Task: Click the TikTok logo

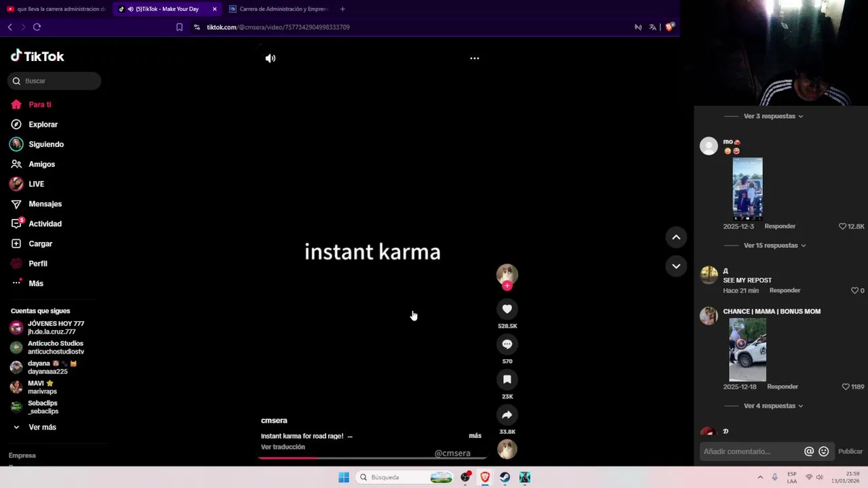Action: (x=37, y=56)
